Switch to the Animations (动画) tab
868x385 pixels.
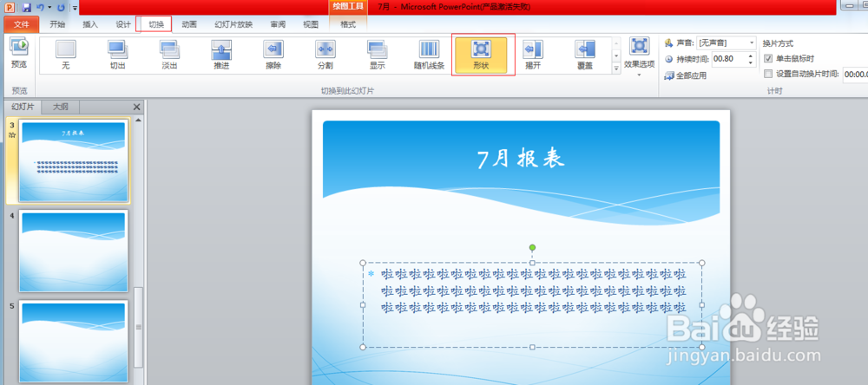[x=189, y=24]
